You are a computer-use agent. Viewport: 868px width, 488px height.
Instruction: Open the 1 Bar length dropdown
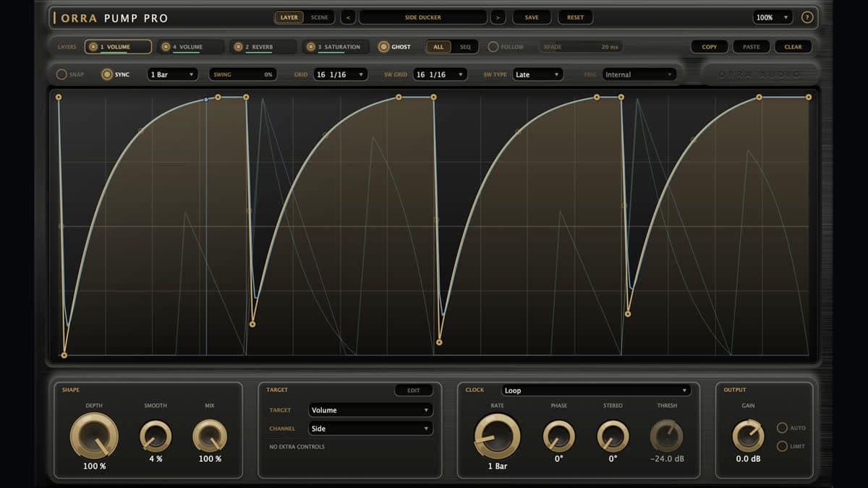[x=172, y=74]
